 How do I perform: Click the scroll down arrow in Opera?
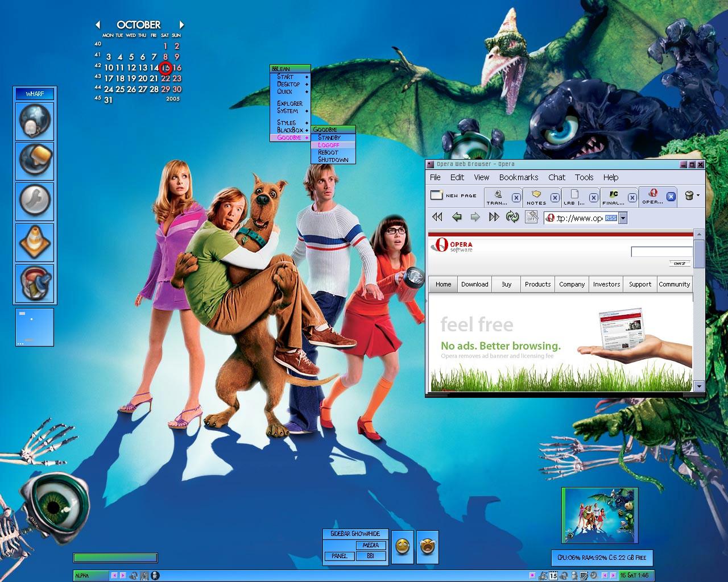[x=699, y=386]
